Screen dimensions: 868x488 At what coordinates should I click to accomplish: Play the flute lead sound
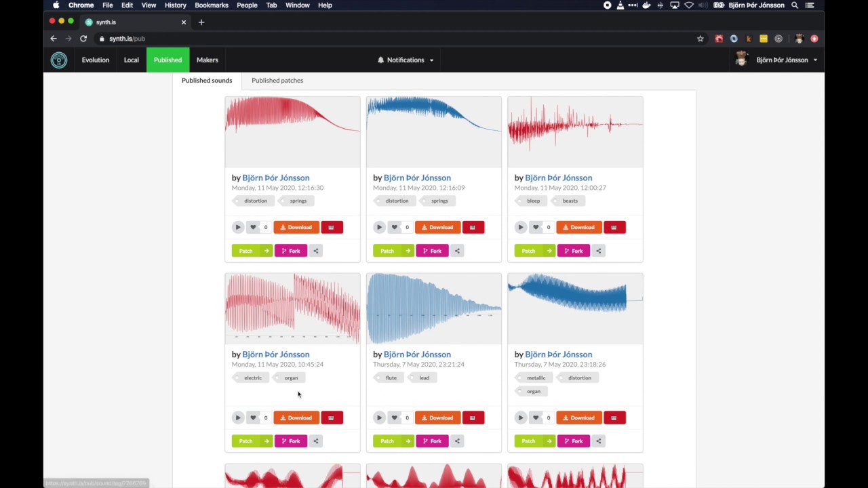(x=379, y=418)
